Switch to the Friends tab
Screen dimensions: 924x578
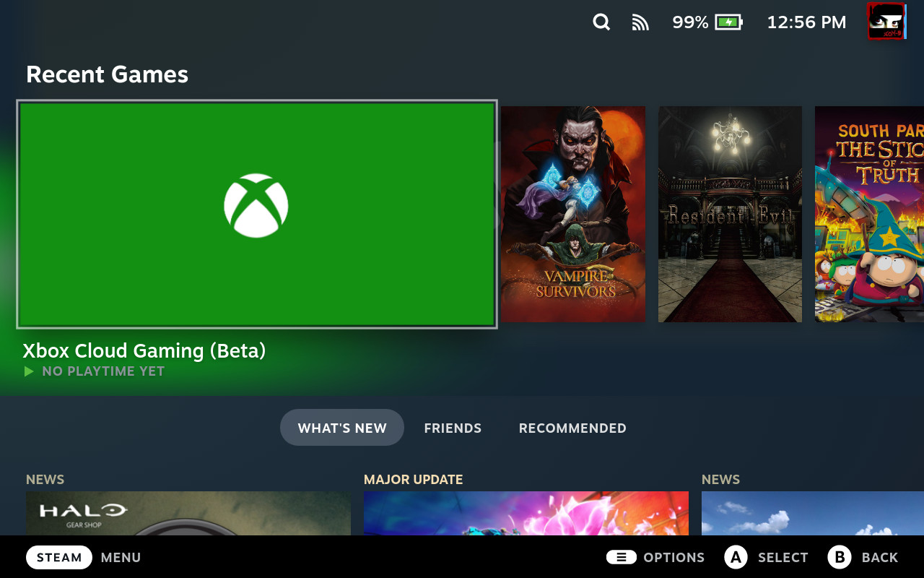click(453, 428)
